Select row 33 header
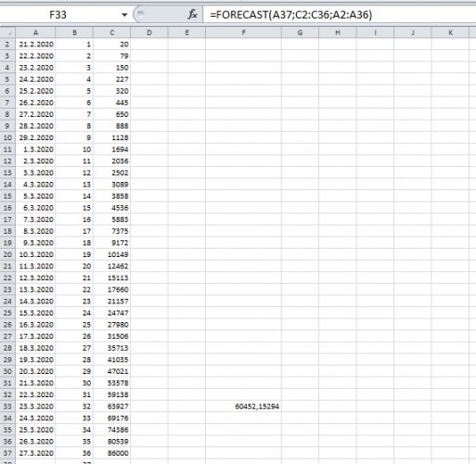 (7, 406)
